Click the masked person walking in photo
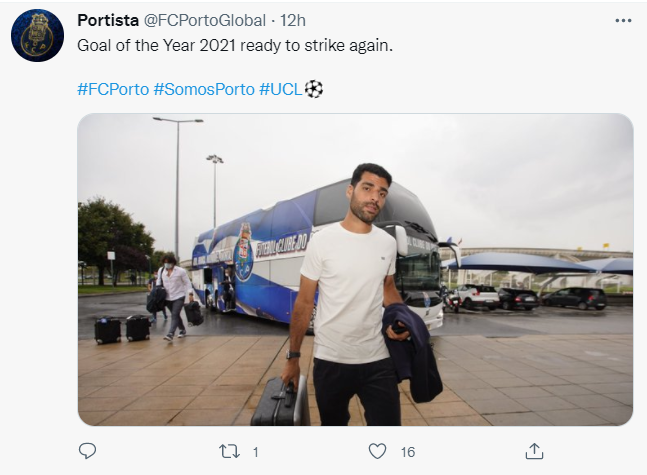This screenshot has height=475, width=647. tap(176, 293)
